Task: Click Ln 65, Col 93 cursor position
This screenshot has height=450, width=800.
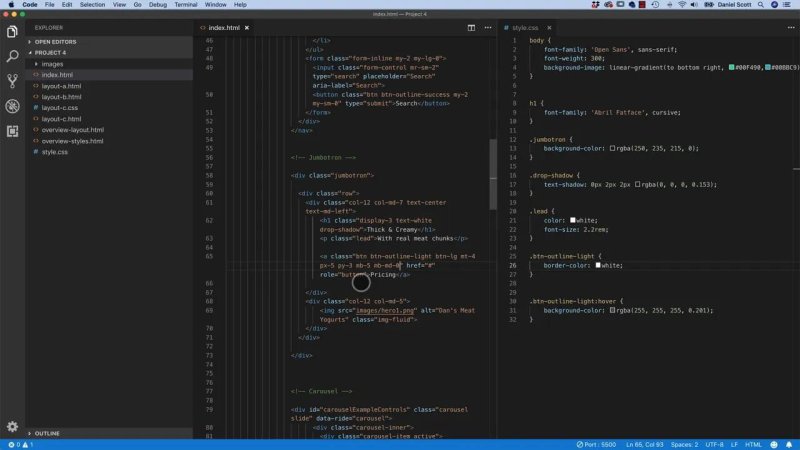Action: tap(644, 445)
